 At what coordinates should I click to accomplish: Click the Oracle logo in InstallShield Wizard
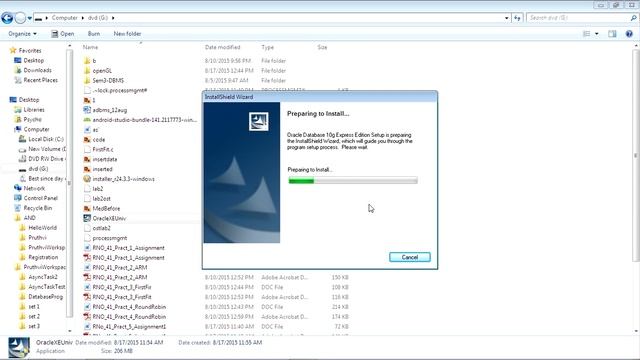point(259,122)
